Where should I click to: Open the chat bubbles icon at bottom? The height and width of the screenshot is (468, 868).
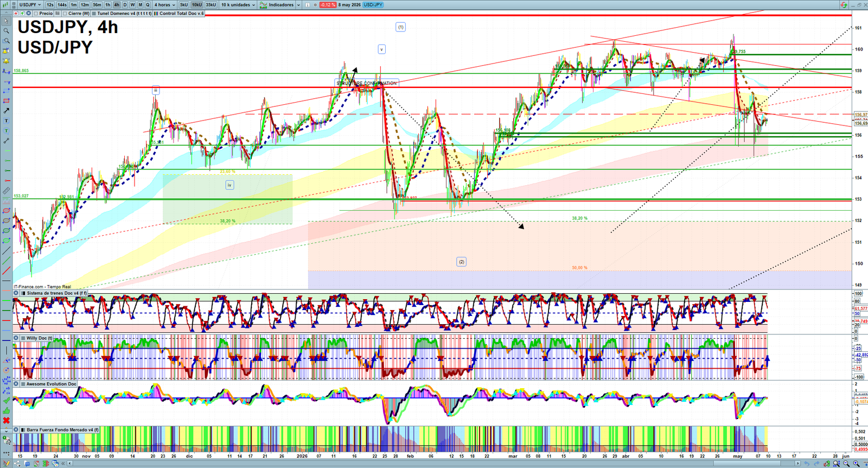27,463
